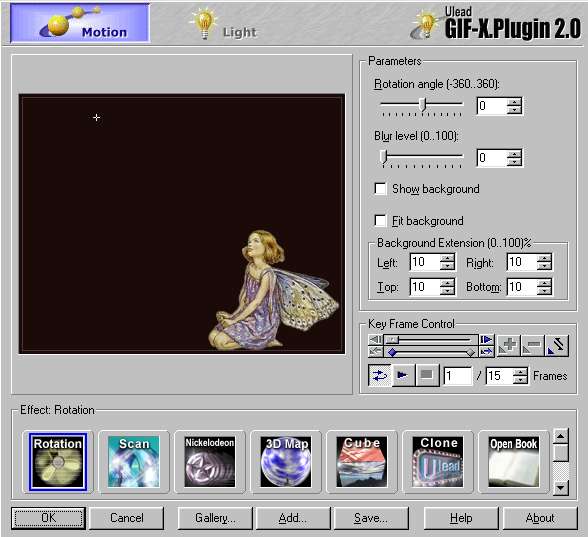The height and width of the screenshot is (537, 588).
Task: Remove key frame with minus icon
Action: [x=532, y=345]
